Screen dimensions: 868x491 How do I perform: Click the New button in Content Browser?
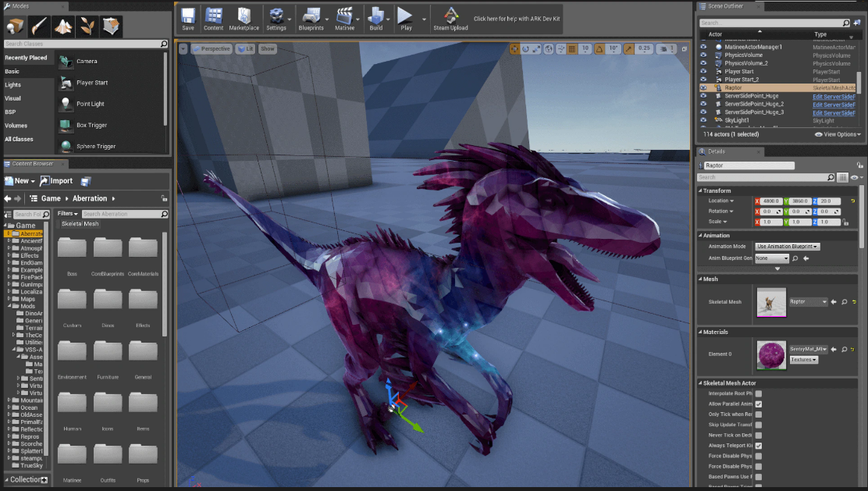coord(20,181)
